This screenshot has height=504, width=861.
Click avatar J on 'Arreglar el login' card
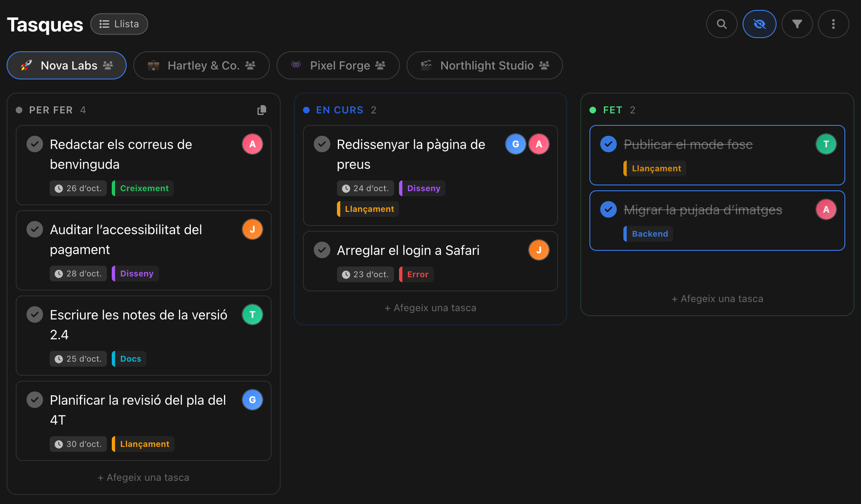539,250
